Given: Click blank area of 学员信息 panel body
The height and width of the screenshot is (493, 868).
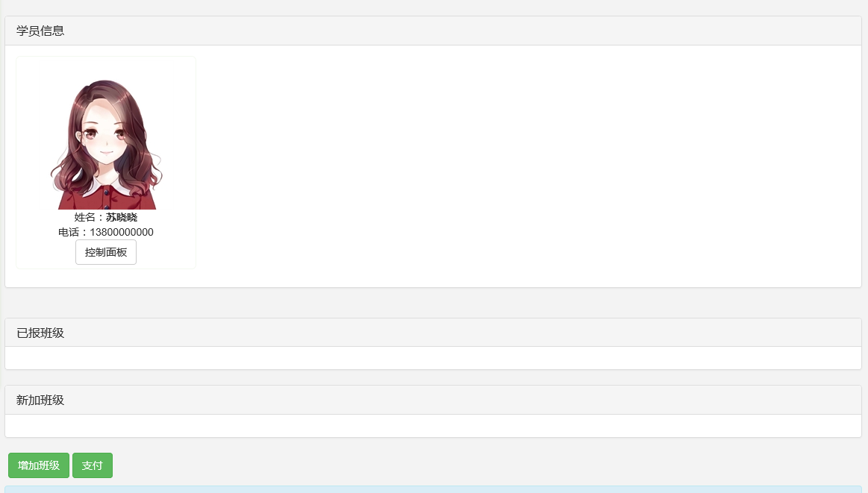Looking at the screenshot, I should point(526,166).
